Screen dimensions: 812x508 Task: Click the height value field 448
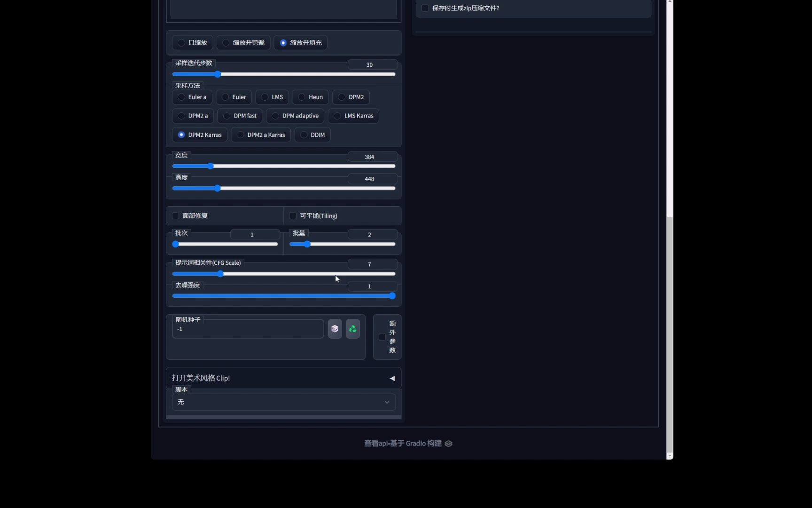(x=373, y=179)
